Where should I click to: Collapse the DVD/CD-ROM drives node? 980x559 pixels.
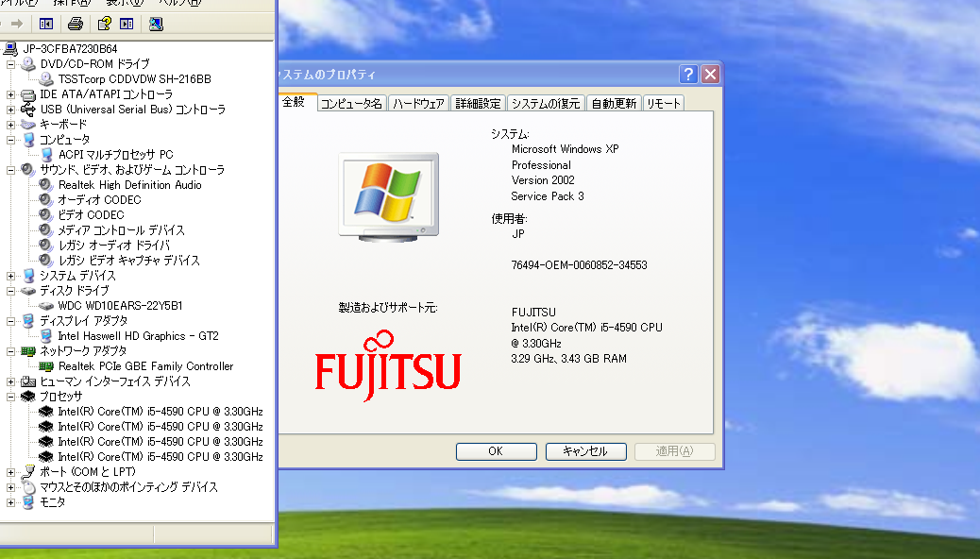10,64
